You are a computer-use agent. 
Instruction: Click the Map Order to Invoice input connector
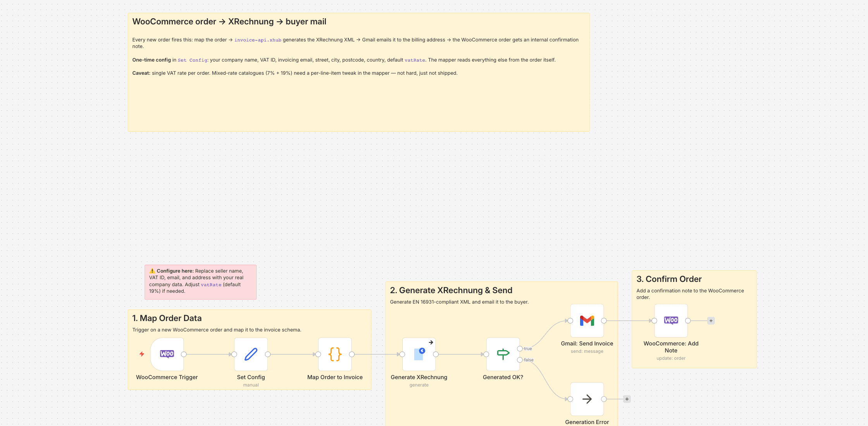318,354
